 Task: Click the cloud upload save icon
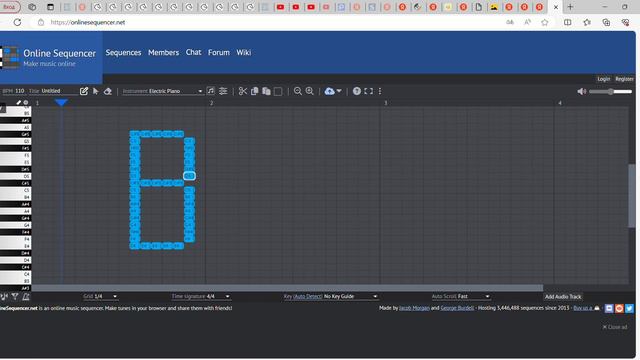(329, 91)
